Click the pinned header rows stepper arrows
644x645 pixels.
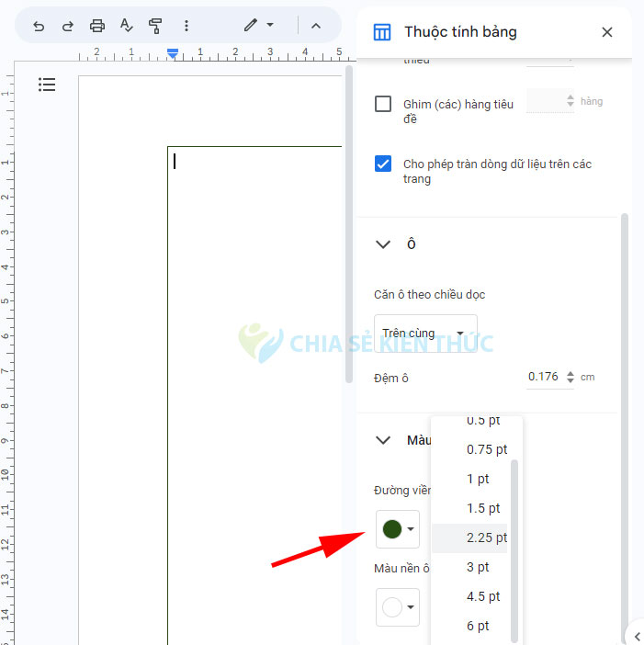click(570, 100)
